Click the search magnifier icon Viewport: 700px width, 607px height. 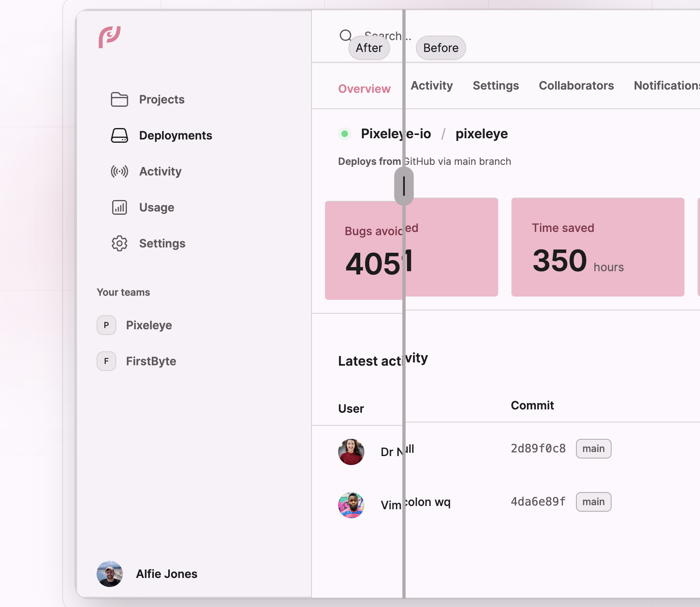click(x=345, y=36)
